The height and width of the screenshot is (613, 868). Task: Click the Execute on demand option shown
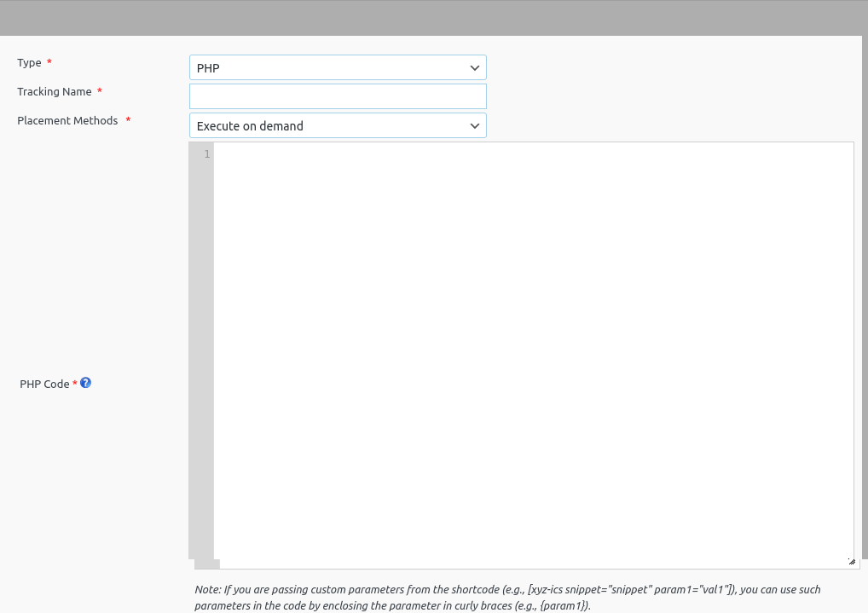pyautogui.click(x=324, y=125)
